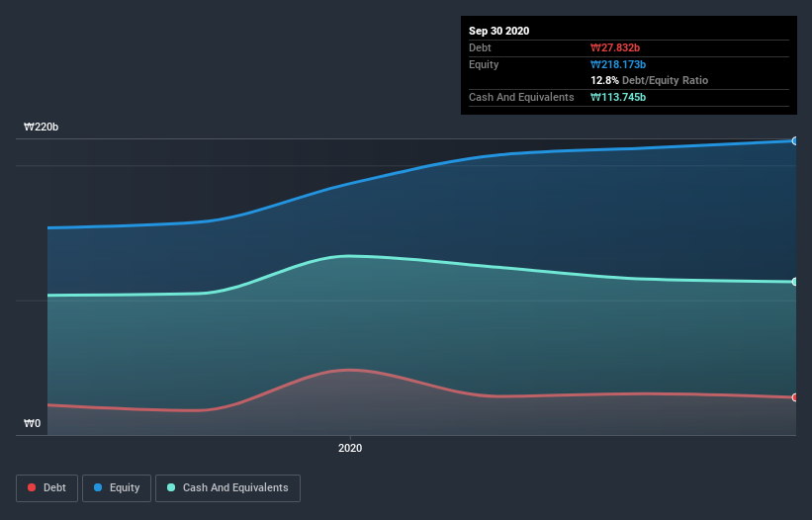Click the 2020 x-axis label
Screen dimensions: 812x520
[350, 448]
